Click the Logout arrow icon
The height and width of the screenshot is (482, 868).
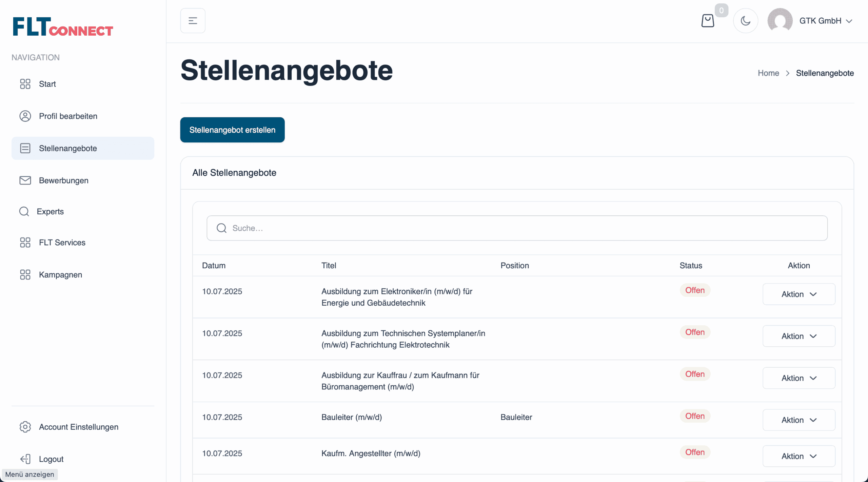(x=25, y=459)
